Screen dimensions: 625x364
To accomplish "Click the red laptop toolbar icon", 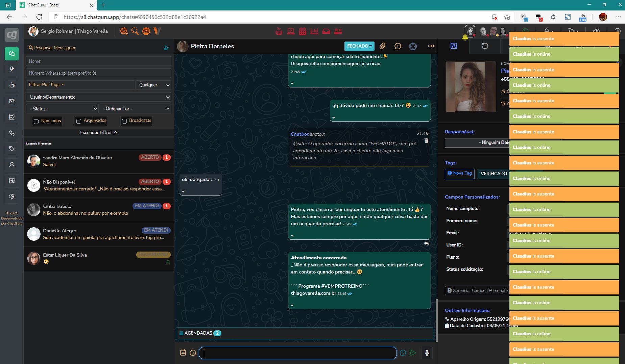I will 291,31.
